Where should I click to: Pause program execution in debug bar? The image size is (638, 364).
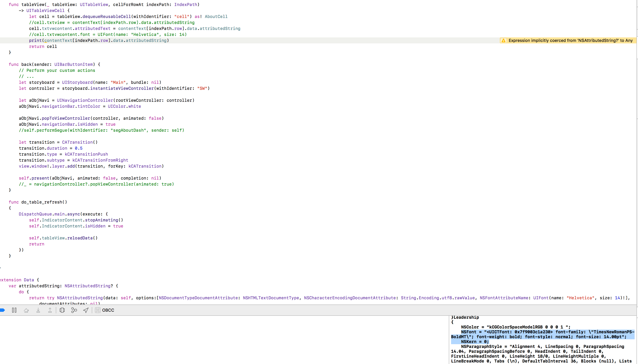click(x=14, y=310)
